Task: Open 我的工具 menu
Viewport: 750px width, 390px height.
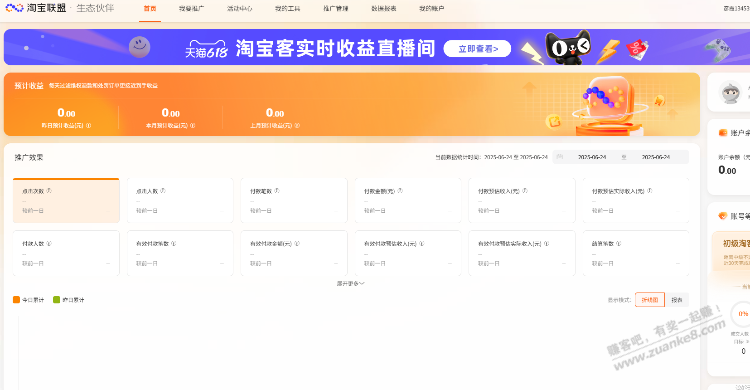Action: click(287, 9)
